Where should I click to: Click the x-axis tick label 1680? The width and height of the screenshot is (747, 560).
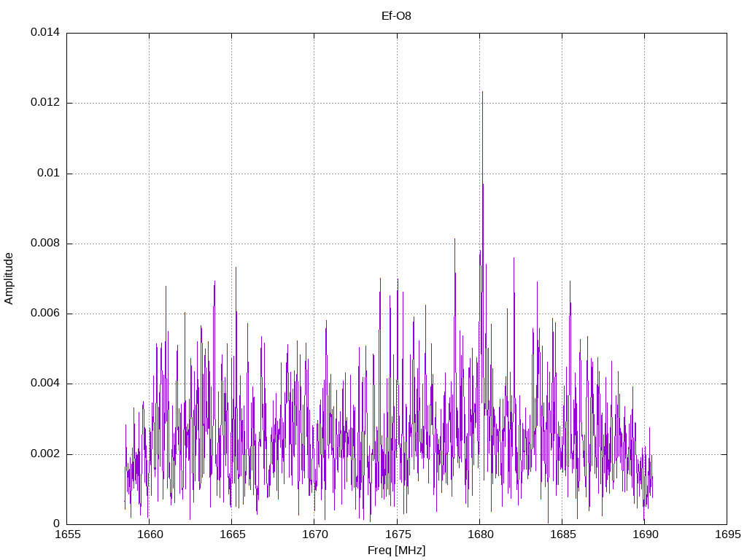coord(480,534)
